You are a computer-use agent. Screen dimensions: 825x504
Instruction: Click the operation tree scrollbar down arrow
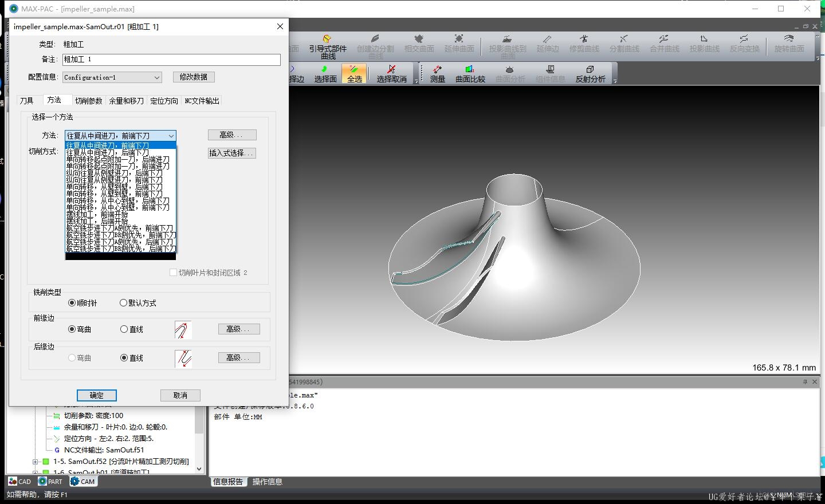pyautogui.click(x=199, y=468)
